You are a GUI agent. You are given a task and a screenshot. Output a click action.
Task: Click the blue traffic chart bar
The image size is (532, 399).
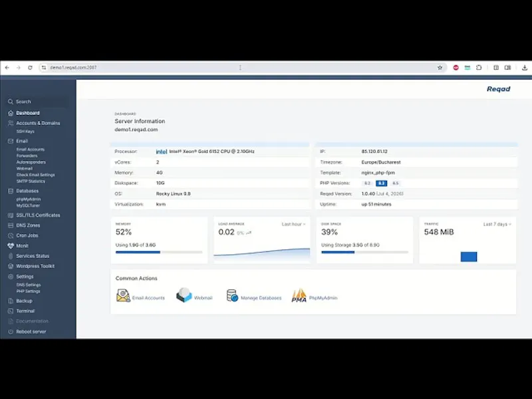pyautogui.click(x=469, y=257)
